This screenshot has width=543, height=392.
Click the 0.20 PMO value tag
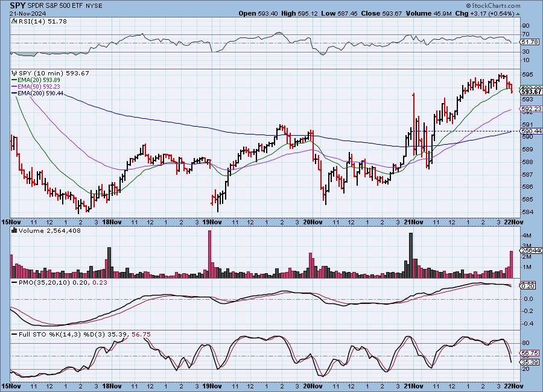[x=528, y=286]
